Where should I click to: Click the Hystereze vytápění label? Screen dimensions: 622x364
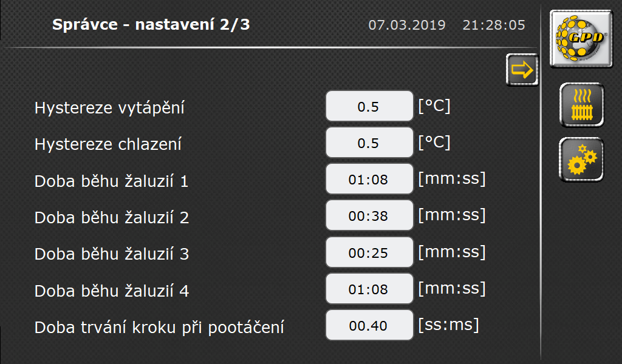click(x=109, y=109)
